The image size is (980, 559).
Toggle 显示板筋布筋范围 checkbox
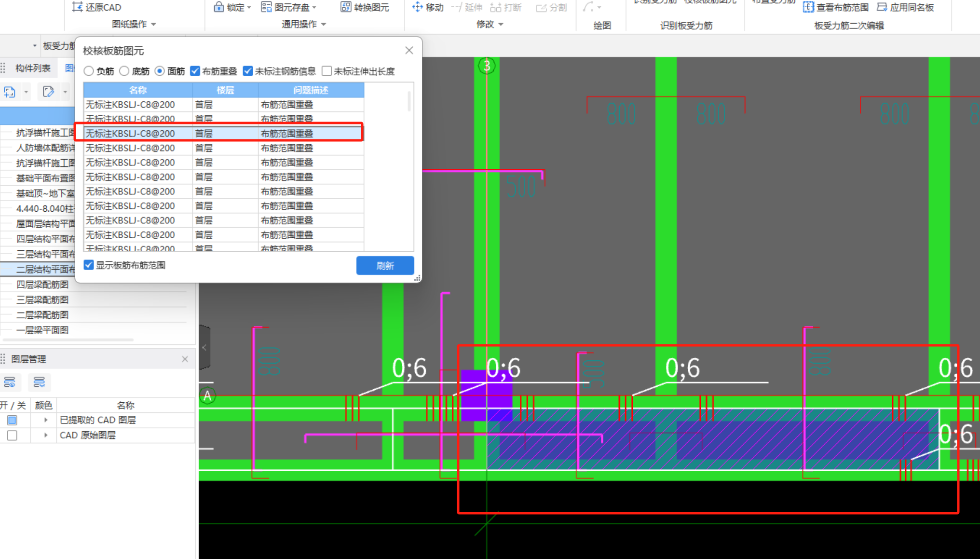coord(89,265)
